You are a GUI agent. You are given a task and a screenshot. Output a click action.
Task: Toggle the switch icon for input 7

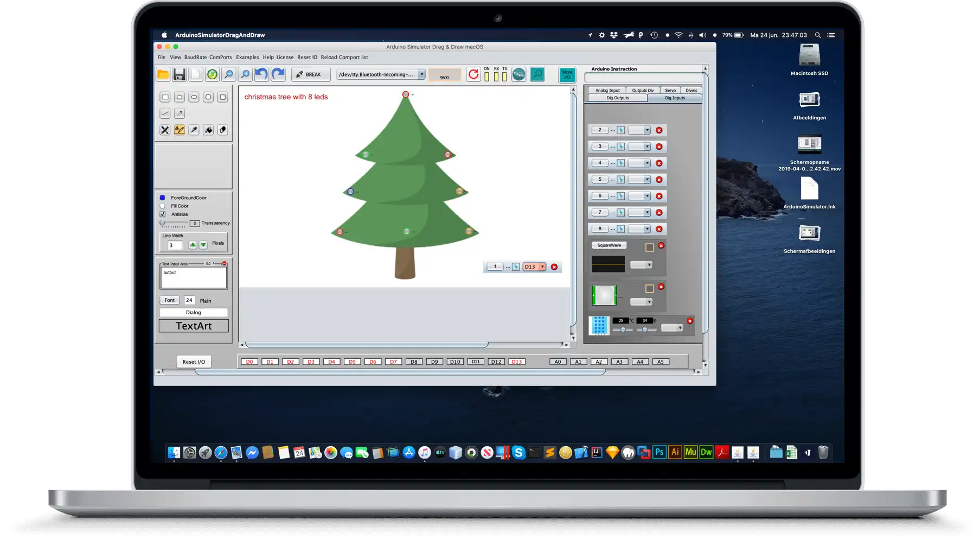pos(621,212)
